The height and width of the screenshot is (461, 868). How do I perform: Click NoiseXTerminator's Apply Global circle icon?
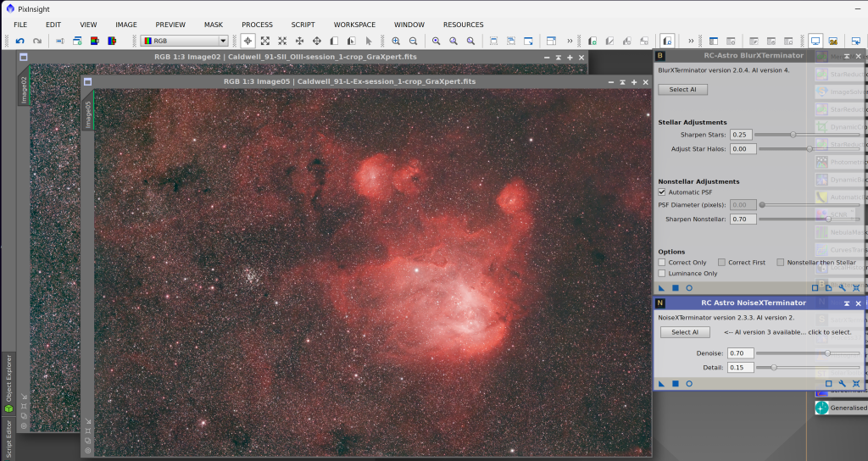point(689,384)
